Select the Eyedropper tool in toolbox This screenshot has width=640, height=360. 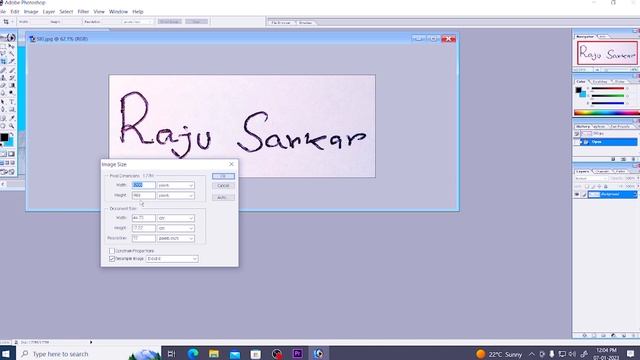pos(11,118)
